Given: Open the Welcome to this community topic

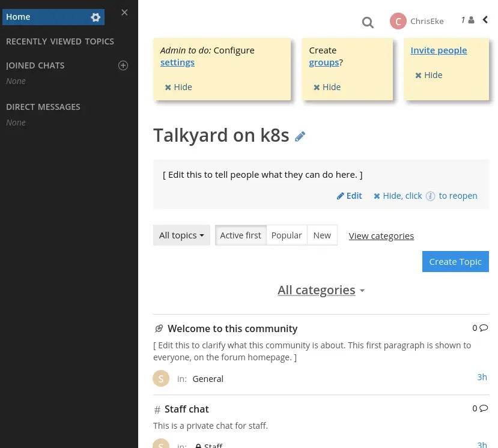Looking at the screenshot, I should click(x=232, y=328).
